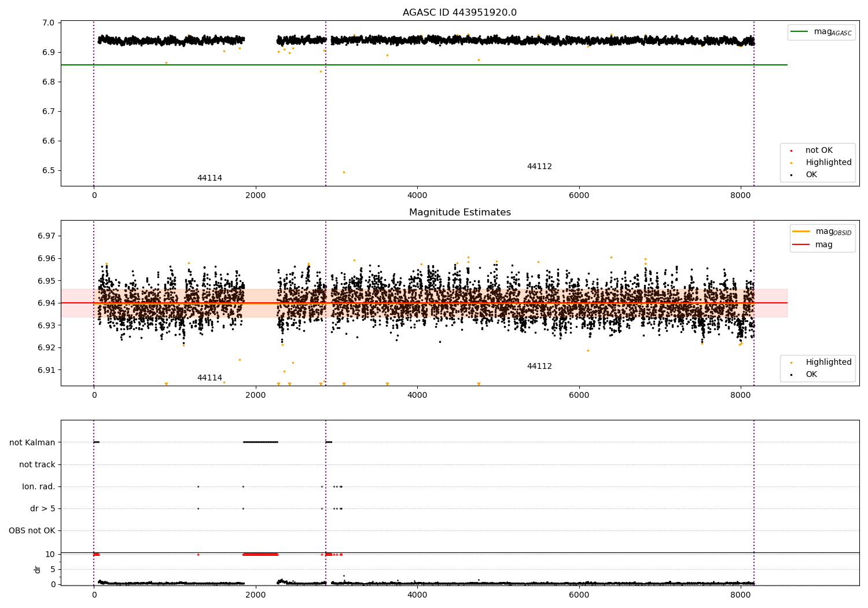Click the 'Ion. rad.' axis label

(39, 486)
